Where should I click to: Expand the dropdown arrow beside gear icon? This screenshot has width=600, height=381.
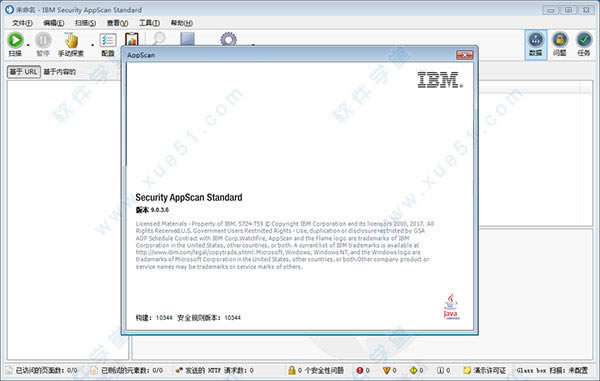point(253,45)
